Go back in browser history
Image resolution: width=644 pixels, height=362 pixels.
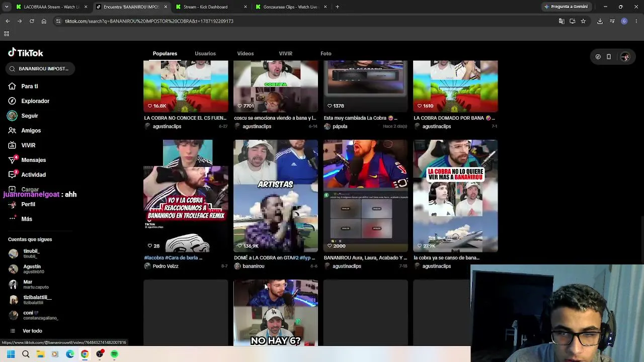tap(8, 21)
